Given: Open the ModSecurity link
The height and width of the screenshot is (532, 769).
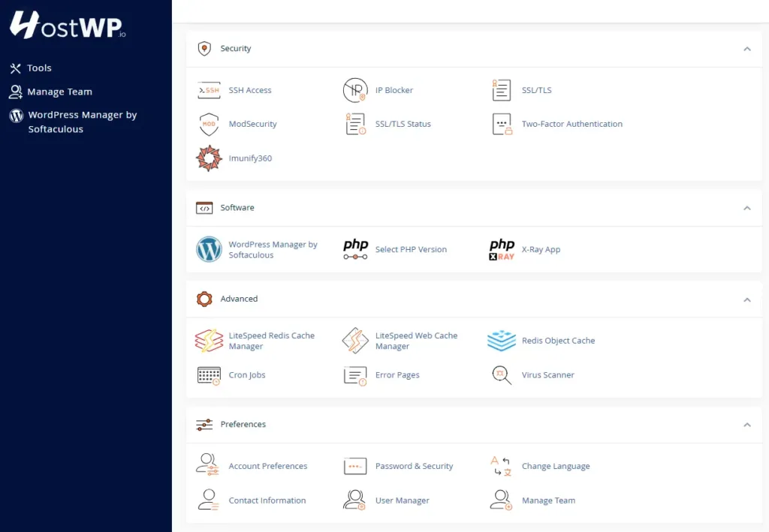Looking at the screenshot, I should (x=252, y=124).
